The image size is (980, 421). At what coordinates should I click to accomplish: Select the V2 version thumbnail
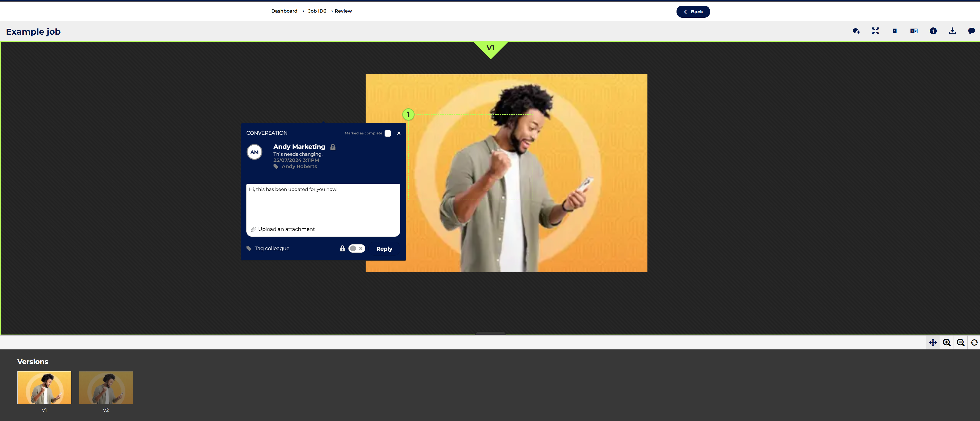click(x=106, y=388)
